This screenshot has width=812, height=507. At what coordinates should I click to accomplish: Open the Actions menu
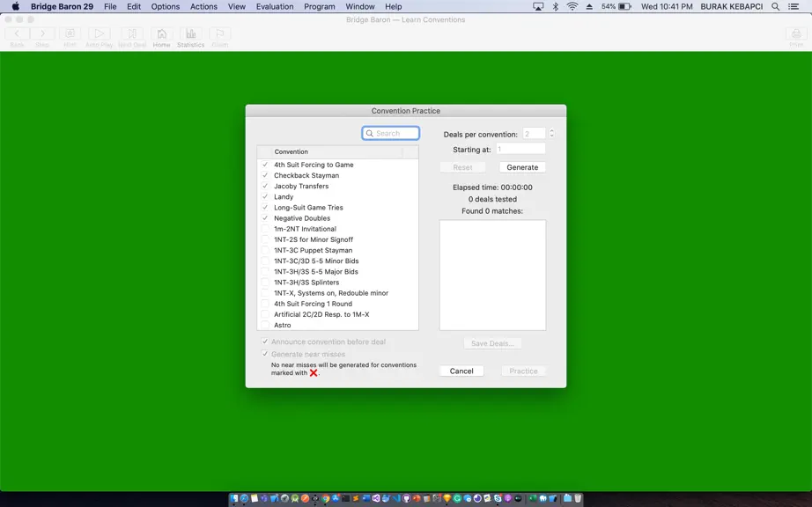pyautogui.click(x=203, y=6)
